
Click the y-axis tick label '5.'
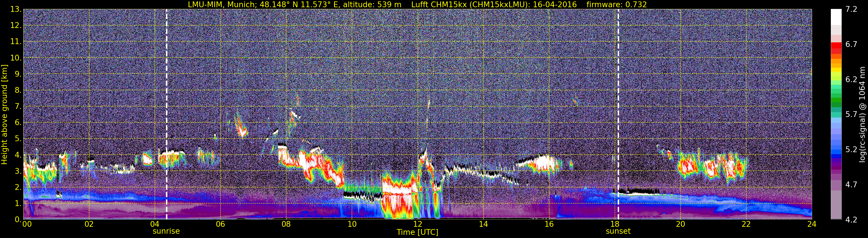pyautogui.click(x=18, y=139)
